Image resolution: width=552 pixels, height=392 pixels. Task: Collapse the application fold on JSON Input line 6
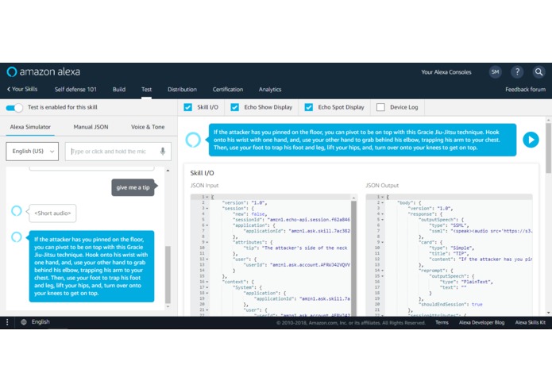pos(207,225)
